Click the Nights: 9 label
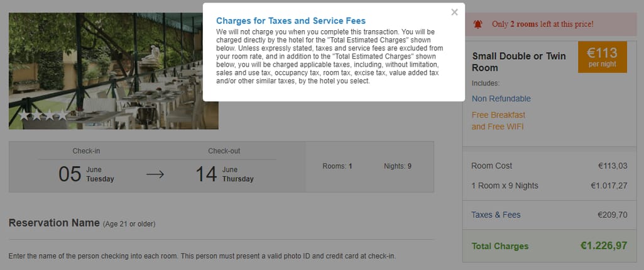Screen dimensions: 644x270 (x=398, y=166)
